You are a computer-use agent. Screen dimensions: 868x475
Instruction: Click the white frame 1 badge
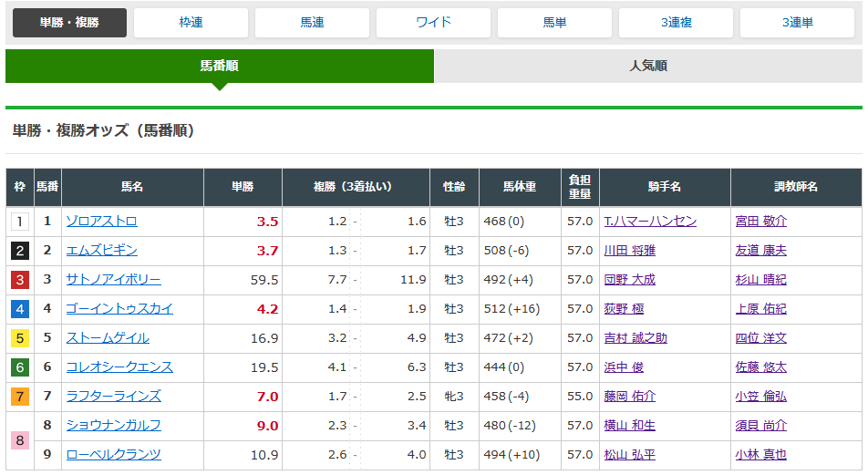20,222
